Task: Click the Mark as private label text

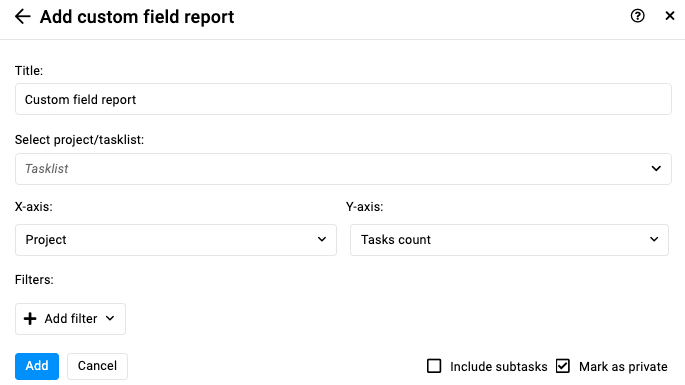Action: coord(623,367)
